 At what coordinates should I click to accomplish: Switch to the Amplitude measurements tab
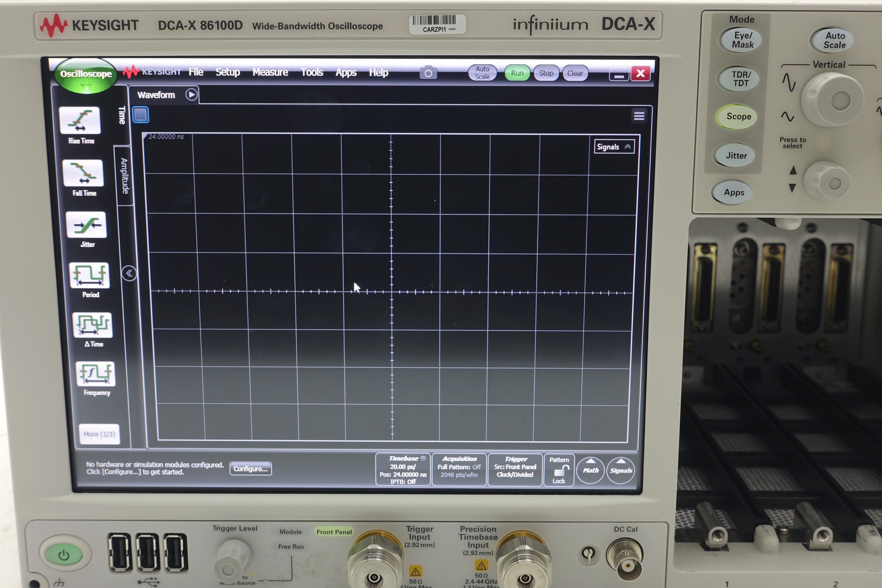pyautogui.click(x=124, y=176)
